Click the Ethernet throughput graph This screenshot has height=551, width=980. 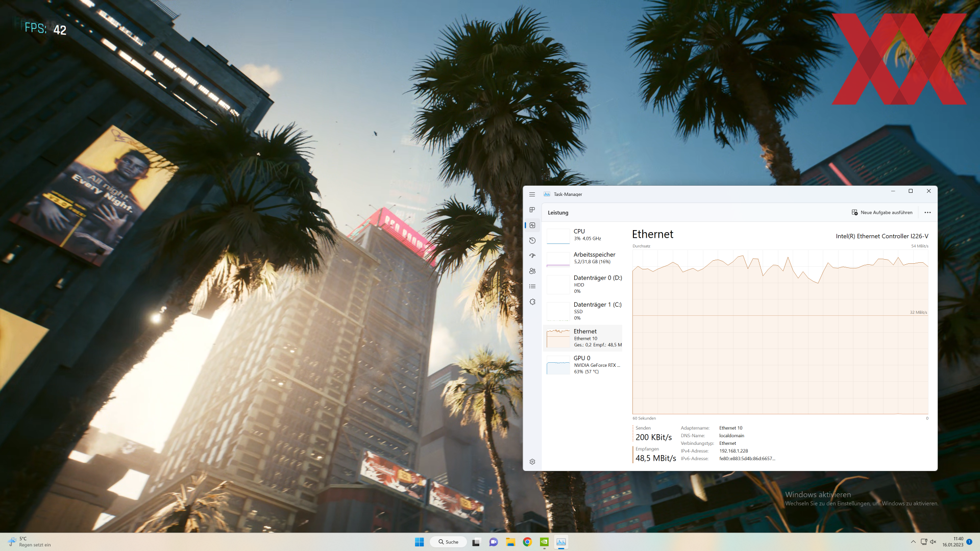pos(780,332)
